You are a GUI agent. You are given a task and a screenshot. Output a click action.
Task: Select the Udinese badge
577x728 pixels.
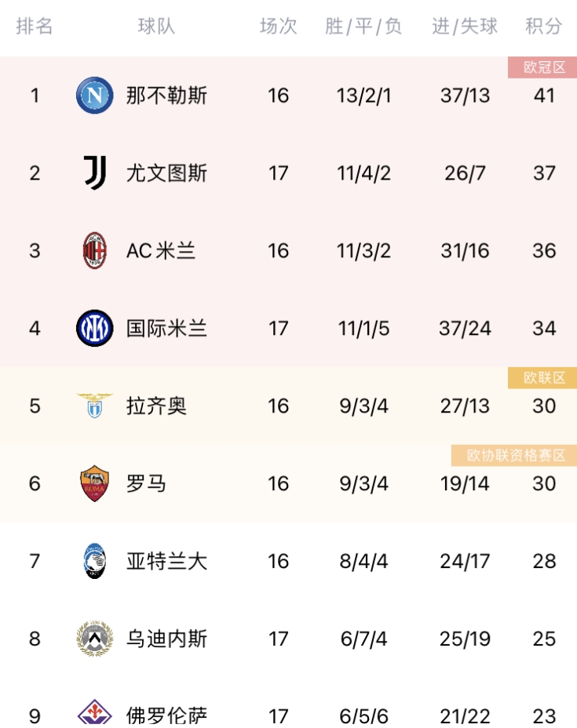95,639
